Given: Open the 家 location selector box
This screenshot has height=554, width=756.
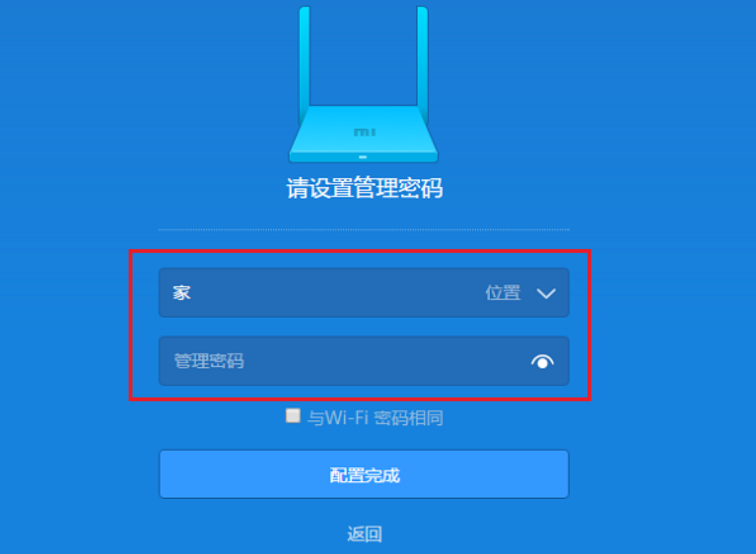Looking at the screenshot, I should [x=364, y=293].
